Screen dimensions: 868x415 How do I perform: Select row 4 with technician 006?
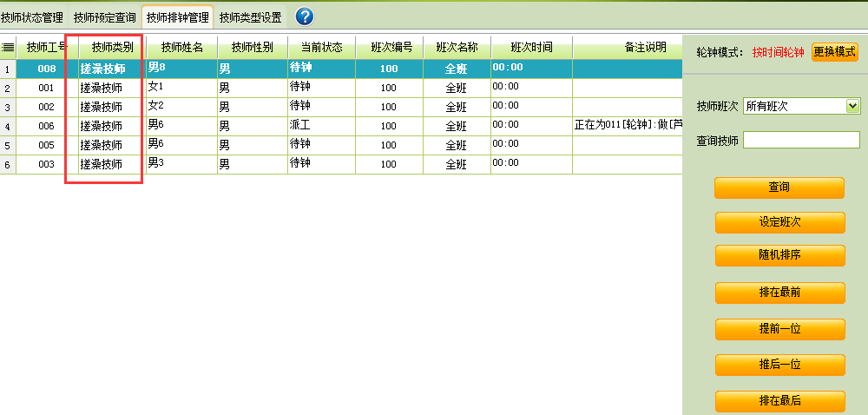tap(46, 126)
